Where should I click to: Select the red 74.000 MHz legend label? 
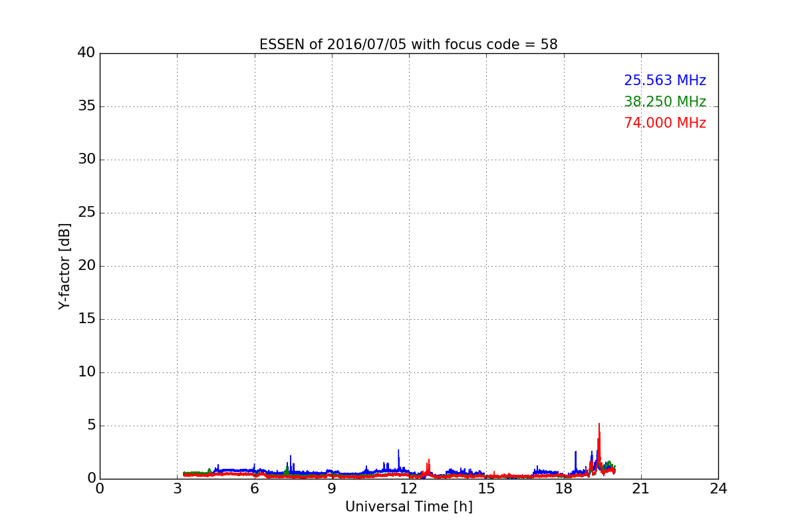pyautogui.click(x=665, y=123)
